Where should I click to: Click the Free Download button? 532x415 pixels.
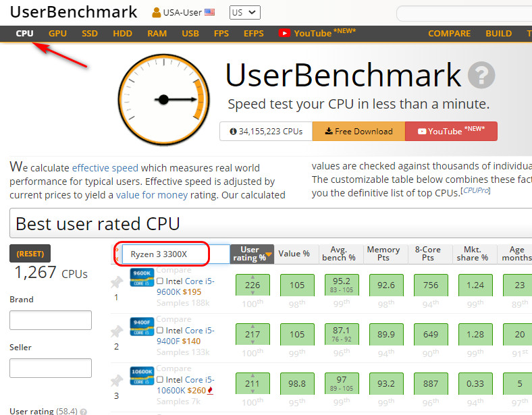click(358, 131)
